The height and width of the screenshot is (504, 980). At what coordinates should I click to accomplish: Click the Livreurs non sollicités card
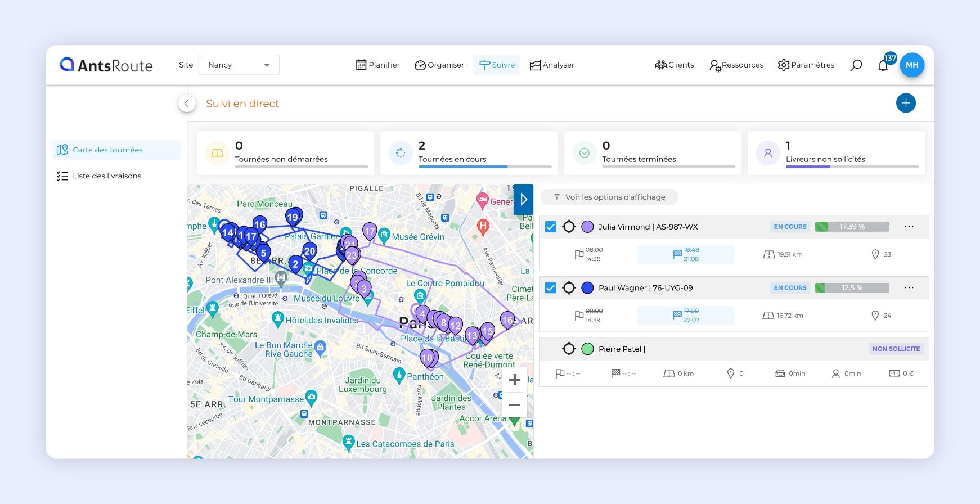click(837, 153)
